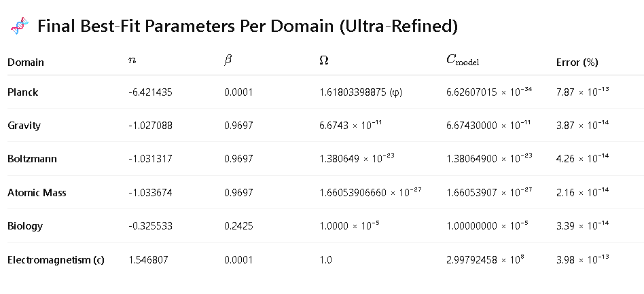This screenshot has height=294, width=644.
Task: Select Biology's β value 0.2425
Action: tap(238, 226)
